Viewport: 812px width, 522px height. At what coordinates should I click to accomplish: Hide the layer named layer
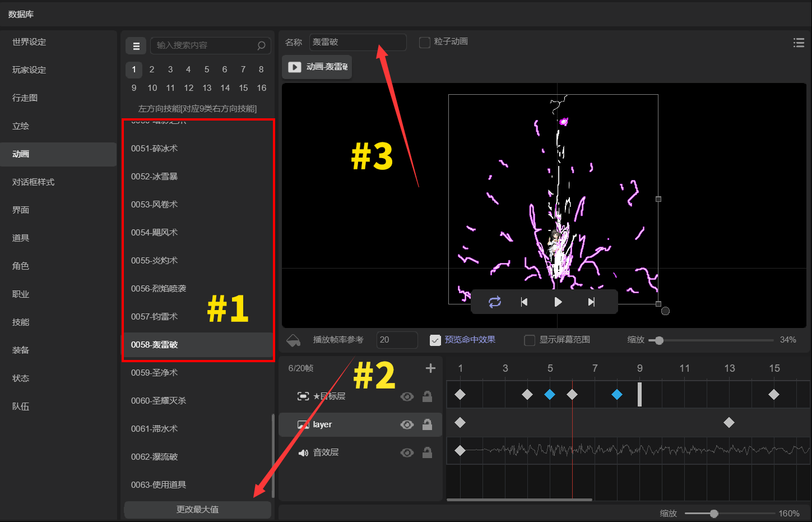407,424
